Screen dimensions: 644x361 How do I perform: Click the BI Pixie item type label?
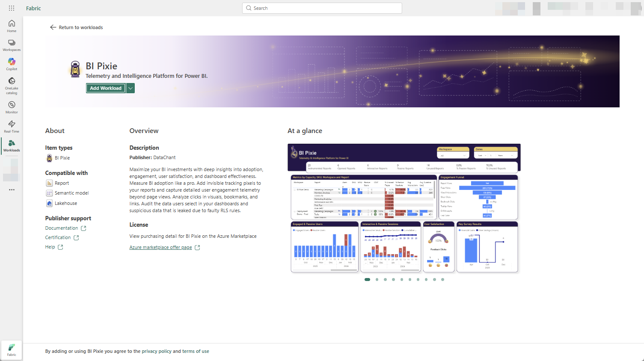62,158
